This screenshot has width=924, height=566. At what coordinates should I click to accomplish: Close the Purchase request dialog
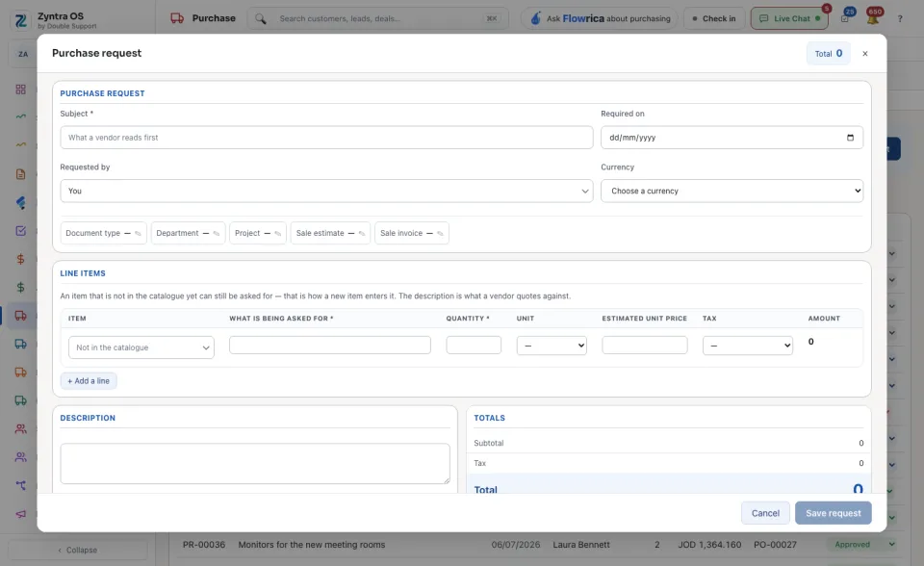click(x=865, y=54)
